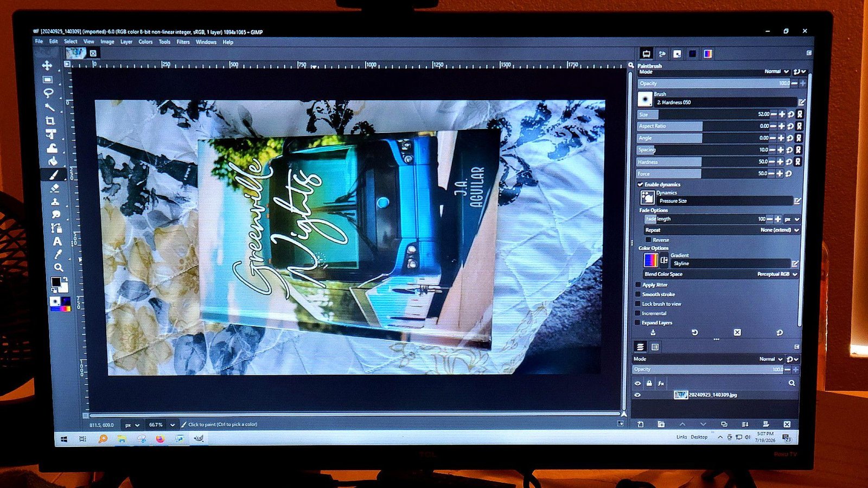
Task: Enable the Incremental option
Action: (638, 313)
